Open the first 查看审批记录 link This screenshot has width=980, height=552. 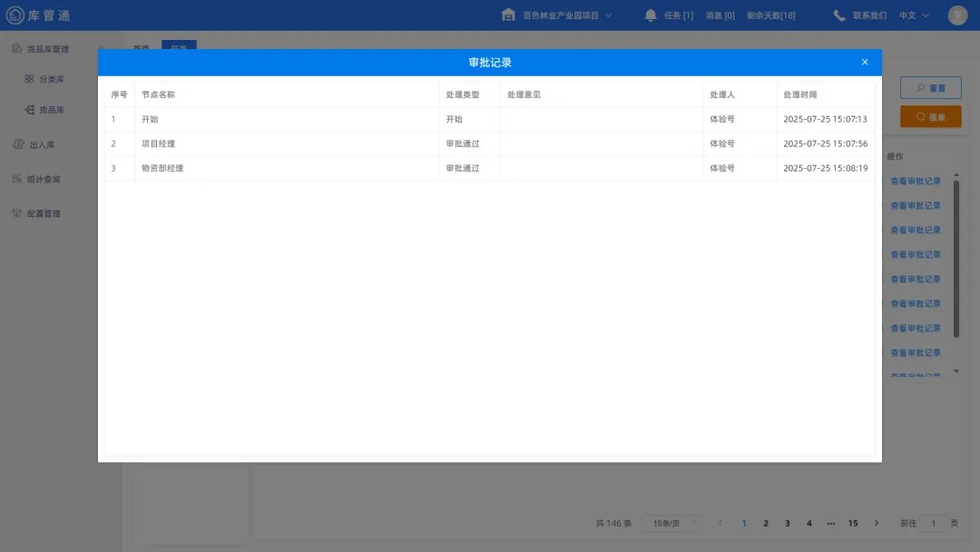click(915, 181)
